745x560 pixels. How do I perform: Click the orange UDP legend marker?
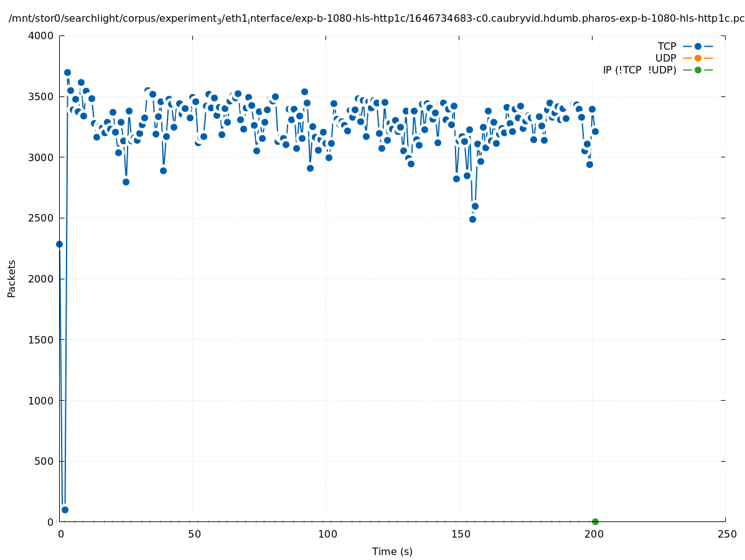[698, 58]
